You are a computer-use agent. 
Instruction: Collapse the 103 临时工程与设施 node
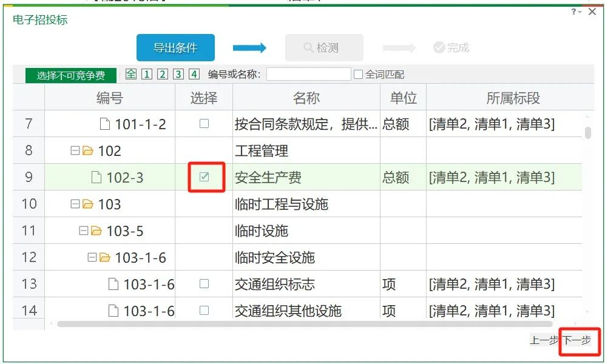[x=75, y=204]
